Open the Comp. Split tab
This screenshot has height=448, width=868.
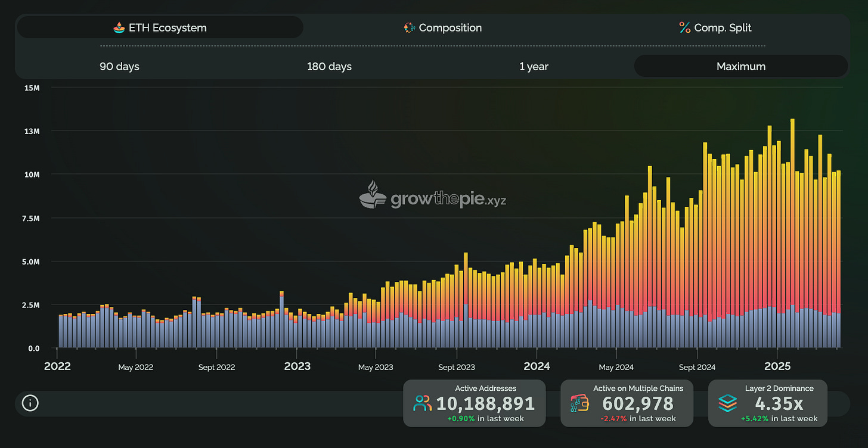pyautogui.click(x=715, y=27)
